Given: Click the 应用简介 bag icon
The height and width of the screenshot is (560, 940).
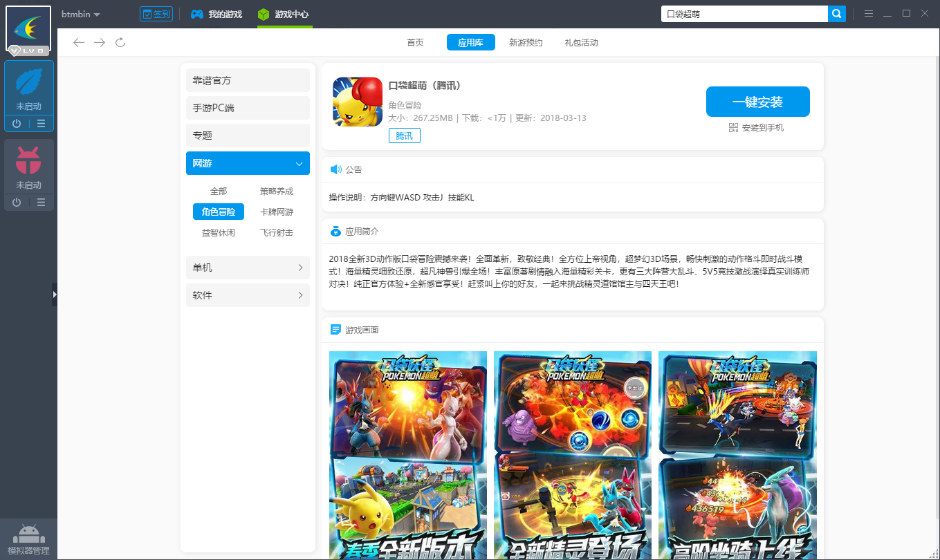Looking at the screenshot, I should 336,231.
